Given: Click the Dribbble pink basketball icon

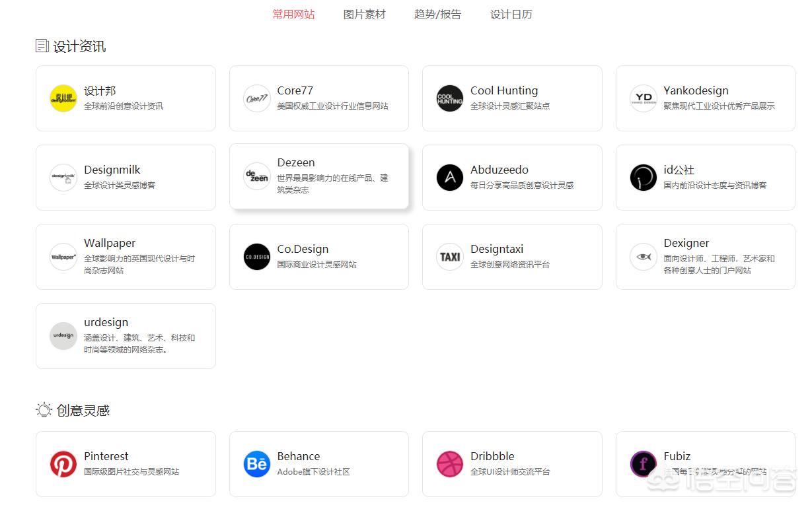Looking at the screenshot, I should (450, 464).
